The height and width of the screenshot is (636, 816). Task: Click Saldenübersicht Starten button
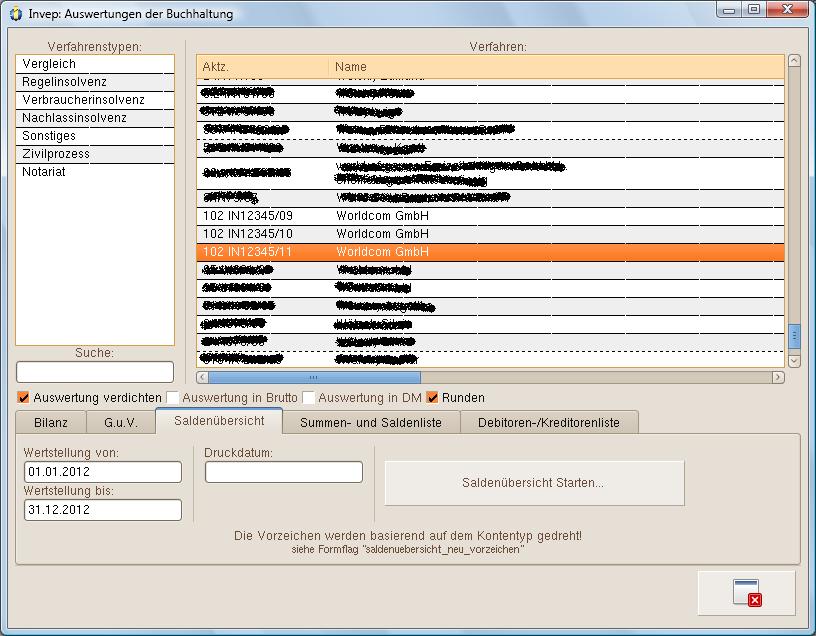pos(534,483)
